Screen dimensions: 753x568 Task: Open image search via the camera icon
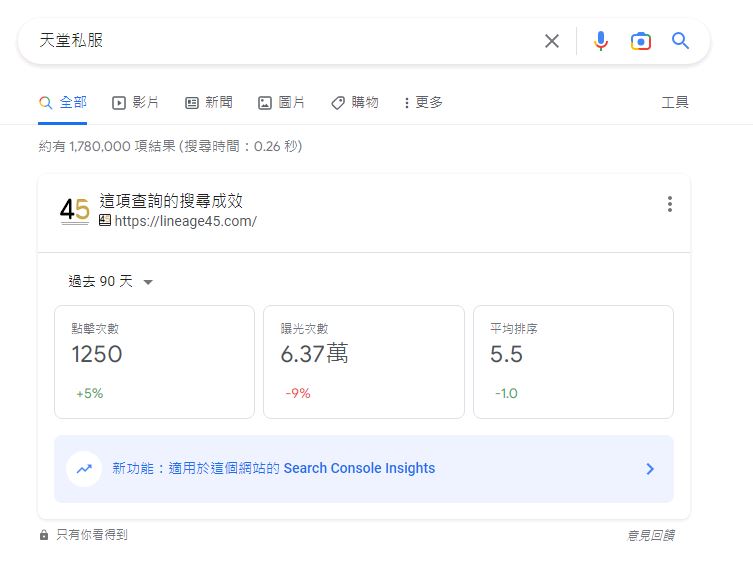point(641,41)
